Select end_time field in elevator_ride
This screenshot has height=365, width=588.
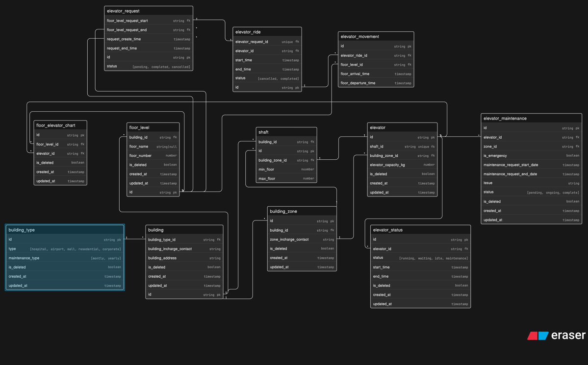[267, 70]
